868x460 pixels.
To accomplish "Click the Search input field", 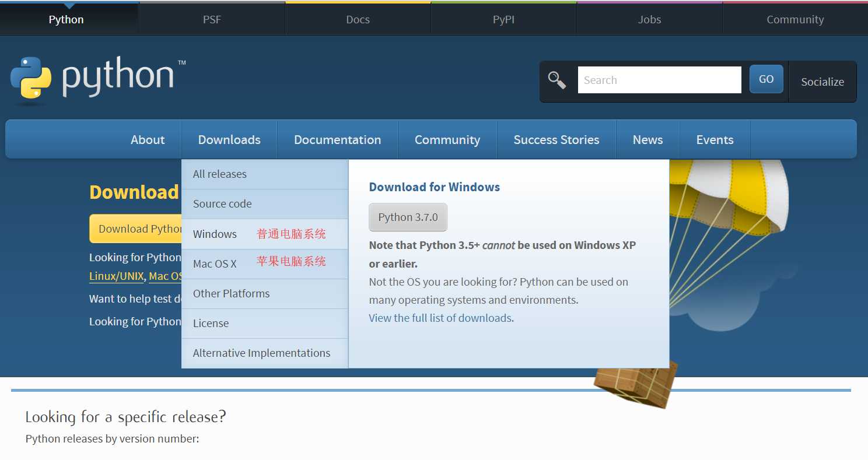I will pyautogui.click(x=659, y=80).
